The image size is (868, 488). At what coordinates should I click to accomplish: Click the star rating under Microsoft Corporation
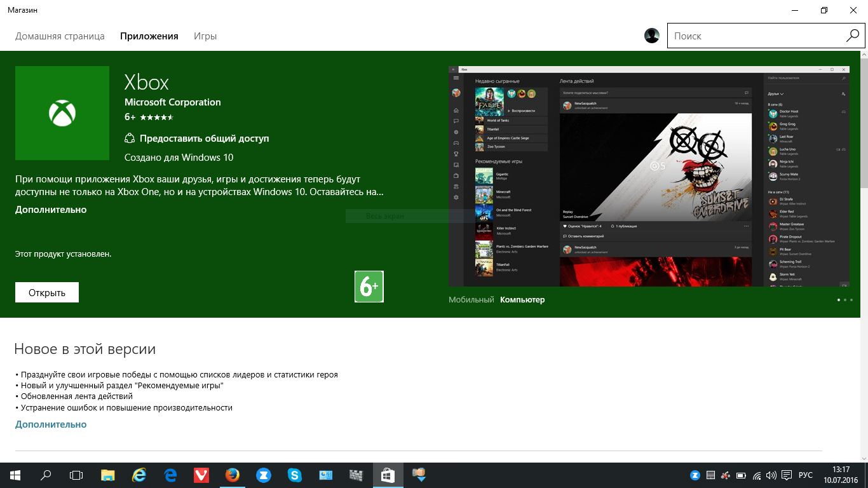tap(156, 118)
